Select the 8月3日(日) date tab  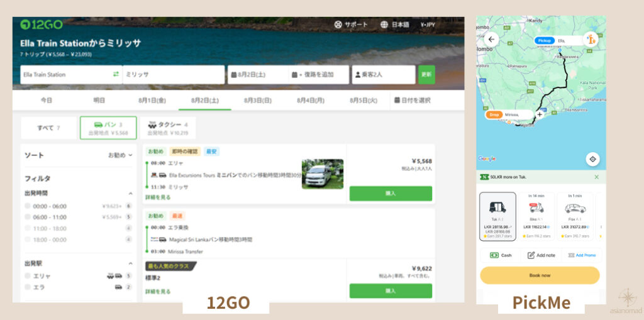point(257,100)
